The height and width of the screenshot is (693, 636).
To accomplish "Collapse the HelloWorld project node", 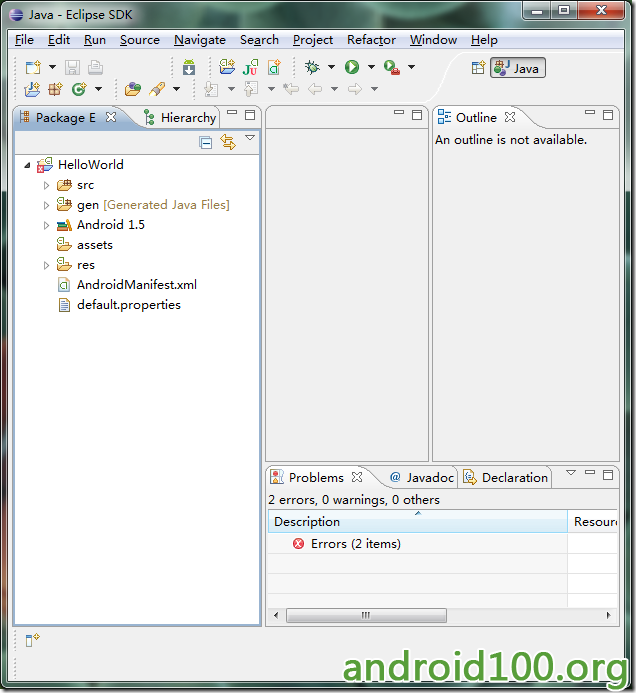I will pos(27,165).
